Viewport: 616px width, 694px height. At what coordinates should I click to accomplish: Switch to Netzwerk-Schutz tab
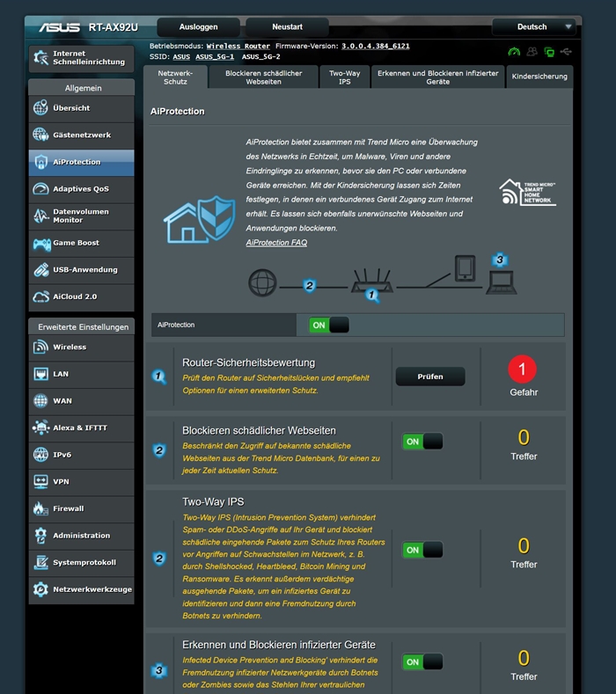click(x=175, y=77)
